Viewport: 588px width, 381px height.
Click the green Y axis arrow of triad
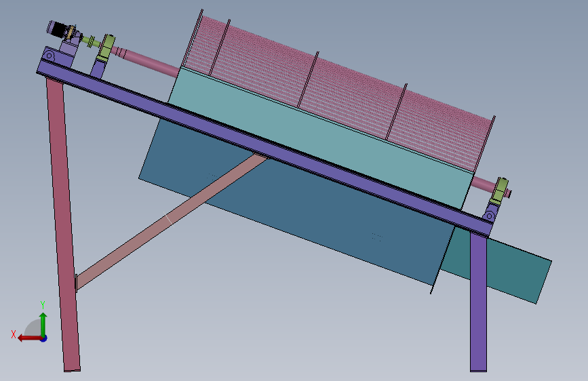(43, 324)
